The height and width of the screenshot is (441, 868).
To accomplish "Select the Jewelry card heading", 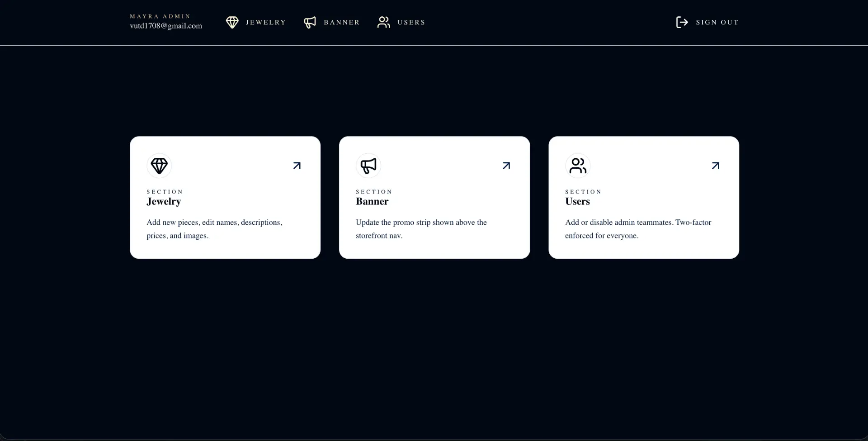I will click(164, 202).
